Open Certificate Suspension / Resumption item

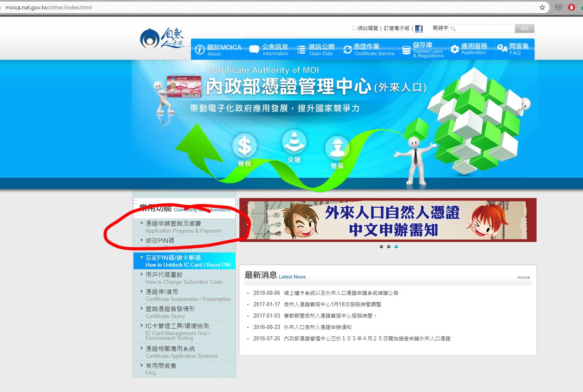tap(187, 295)
